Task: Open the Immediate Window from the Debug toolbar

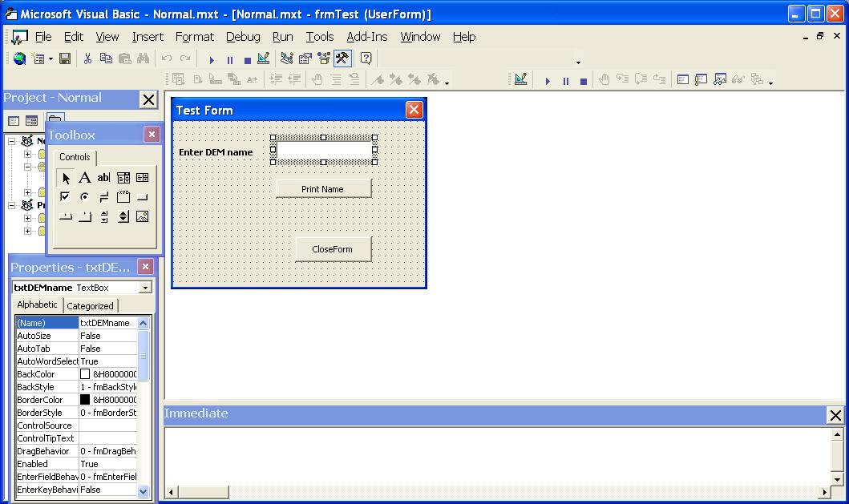Action: pyautogui.click(x=701, y=80)
